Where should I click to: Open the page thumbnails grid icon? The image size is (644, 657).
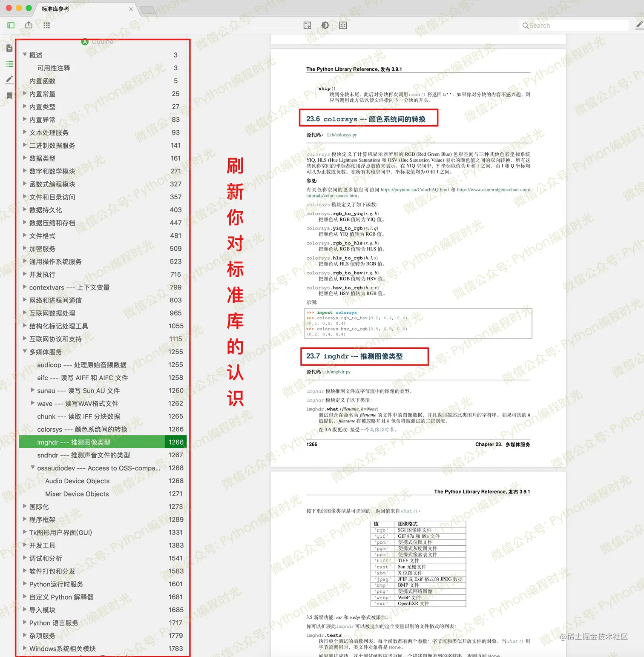[x=47, y=26]
